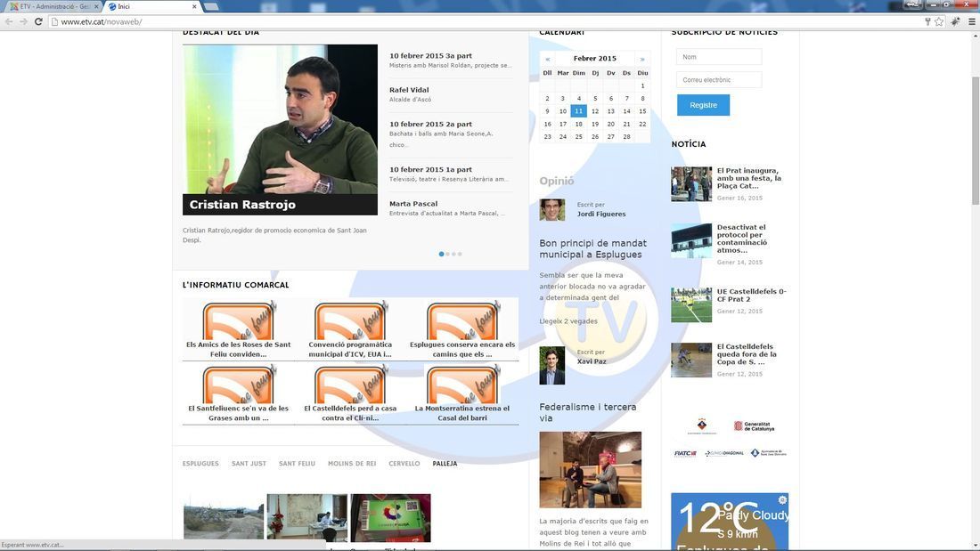Click Jordi Figueres author photo
The height and width of the screenshot is (551, 980).
click(x=551, y=210)
